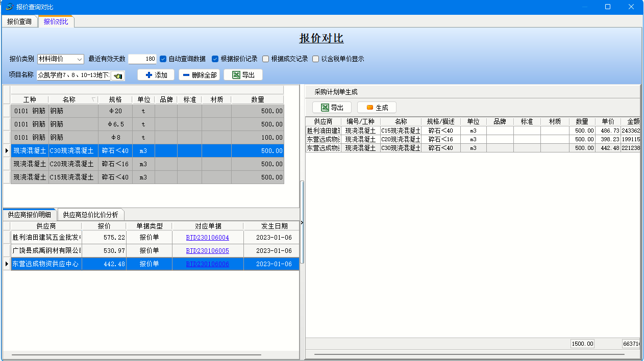Screen dimensions: 644x361
Task: Switch to the 报价查询 tab
Action: tap(19, 21)
